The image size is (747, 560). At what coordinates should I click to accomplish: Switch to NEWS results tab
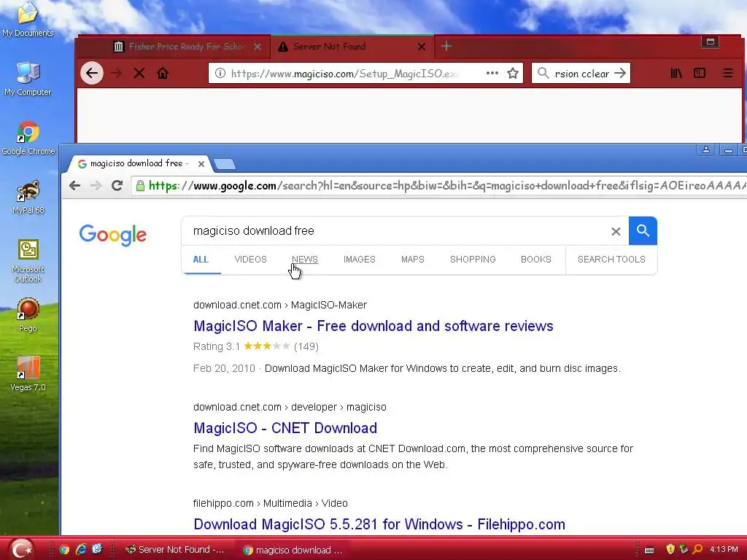[305, 260]
